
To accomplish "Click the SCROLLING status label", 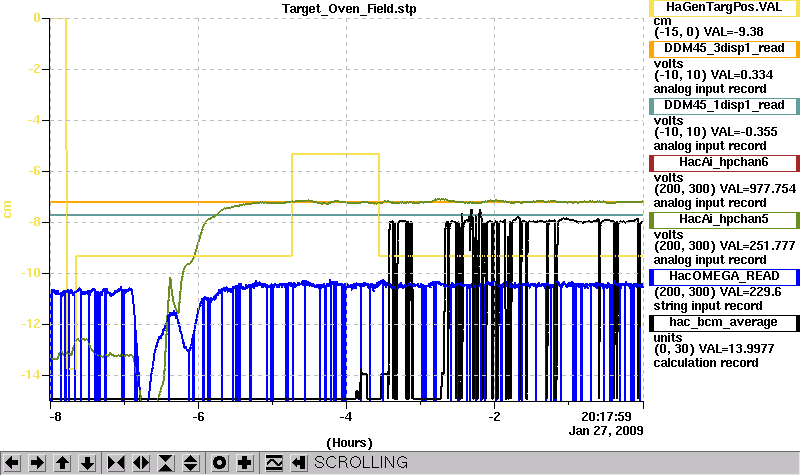I will pyautogui.click(x=361, y=463).
